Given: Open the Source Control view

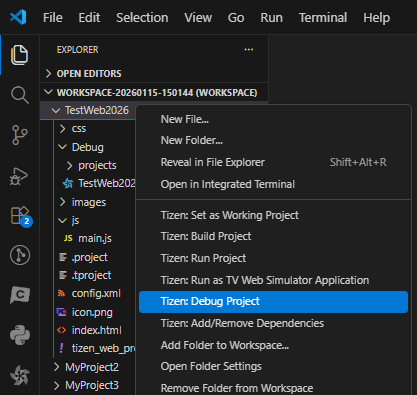Looking at the screenshot, I should (20, 135).
